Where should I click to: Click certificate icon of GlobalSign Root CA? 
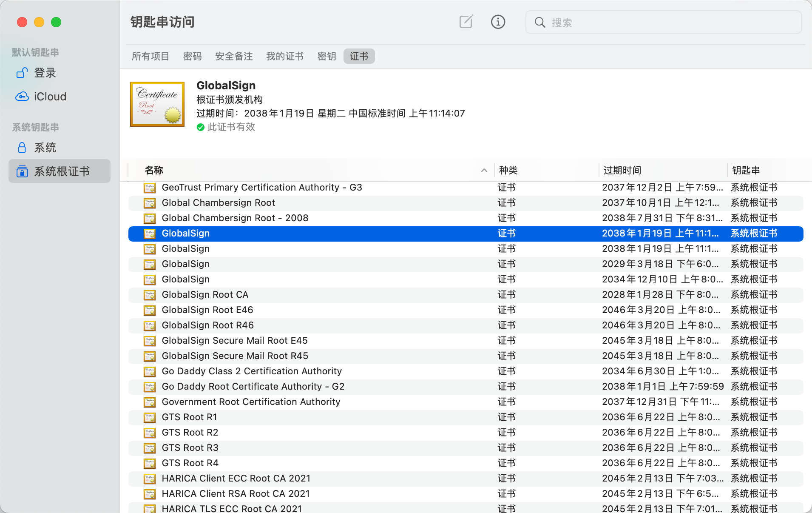pyautogui.click(x=150, y=295)
